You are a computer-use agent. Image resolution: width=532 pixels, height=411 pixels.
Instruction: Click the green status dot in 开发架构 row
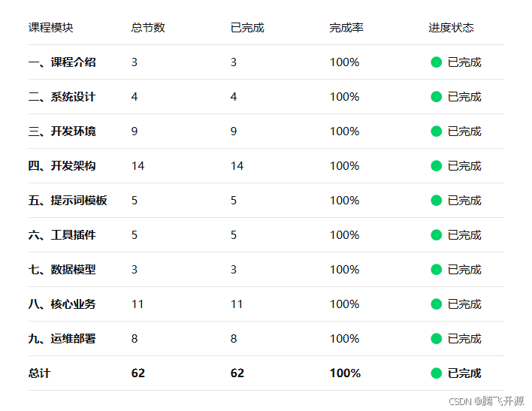tap(436, 166)
